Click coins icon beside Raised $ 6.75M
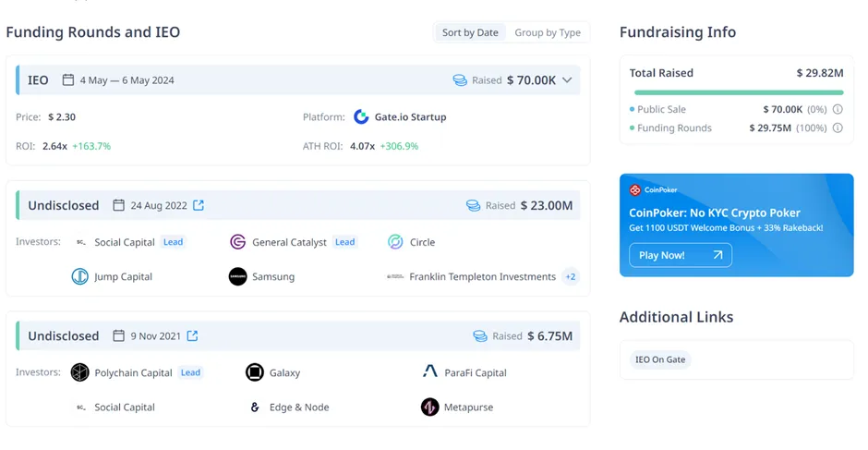Screen dimensions: 868x450 [x=480, y=335]
